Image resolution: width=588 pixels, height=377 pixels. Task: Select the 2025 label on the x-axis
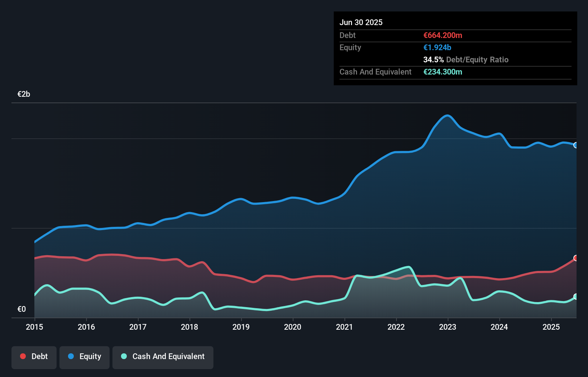(551, 327)
